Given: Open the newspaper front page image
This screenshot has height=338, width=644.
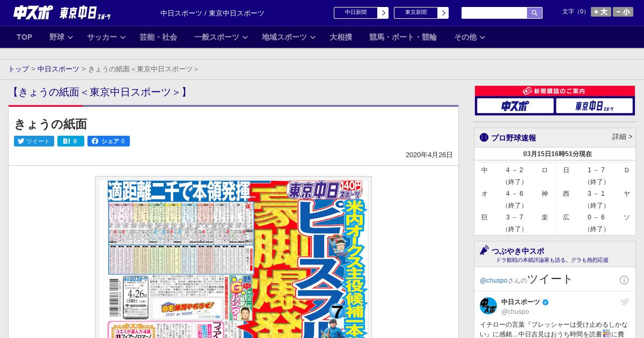Looking at the screenshot, I should tap(233, 258).
